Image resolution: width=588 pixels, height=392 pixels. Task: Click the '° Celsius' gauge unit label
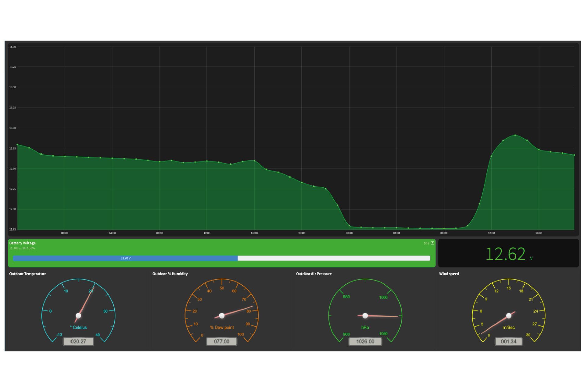pos(78,328)
